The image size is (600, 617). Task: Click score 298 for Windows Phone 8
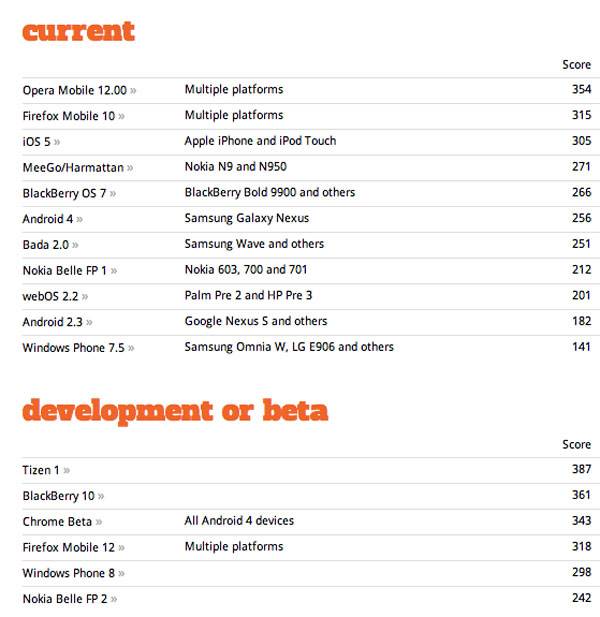pyautogui.click(x=582, y=572)
